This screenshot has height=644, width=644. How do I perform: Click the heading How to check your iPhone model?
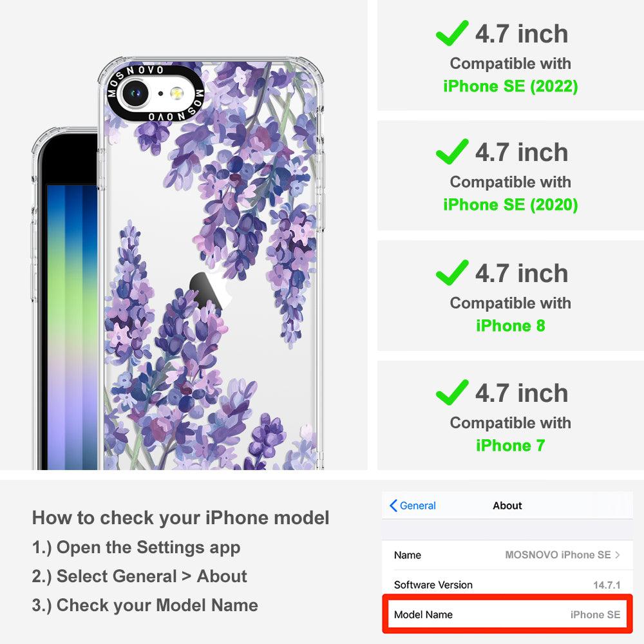click(181, 518)
